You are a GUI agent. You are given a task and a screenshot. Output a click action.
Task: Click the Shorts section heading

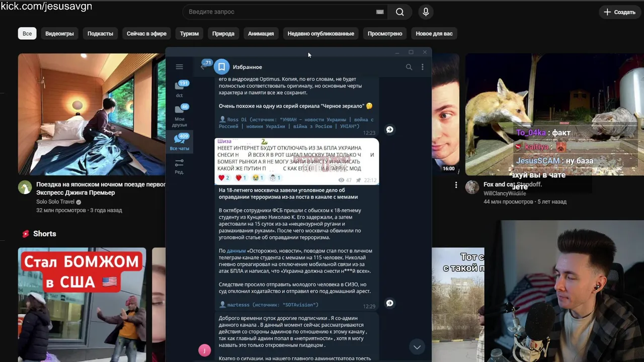point(45,234)
